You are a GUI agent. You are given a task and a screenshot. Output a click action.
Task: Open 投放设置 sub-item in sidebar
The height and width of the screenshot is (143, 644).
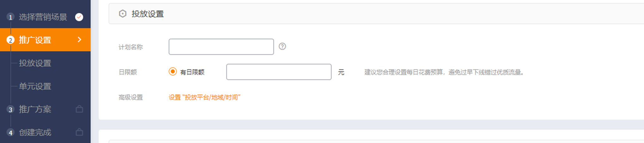point(35,63)
